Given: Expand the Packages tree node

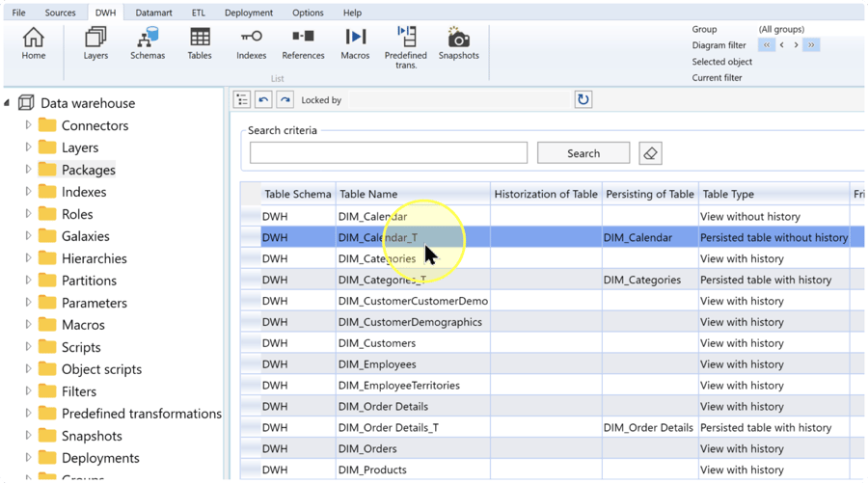Looking at the screenshot, I should click(28, 170).
